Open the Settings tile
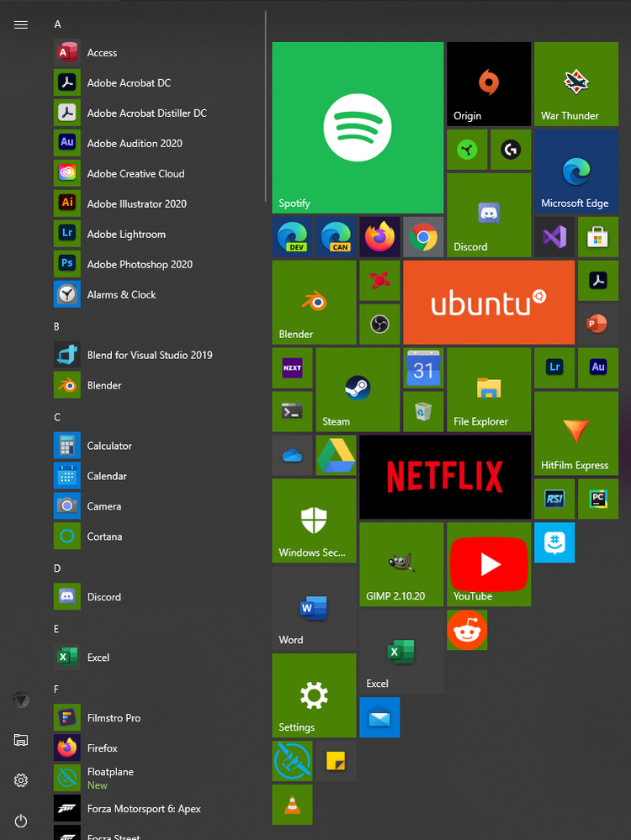631x840 pixels. point(314,695)
